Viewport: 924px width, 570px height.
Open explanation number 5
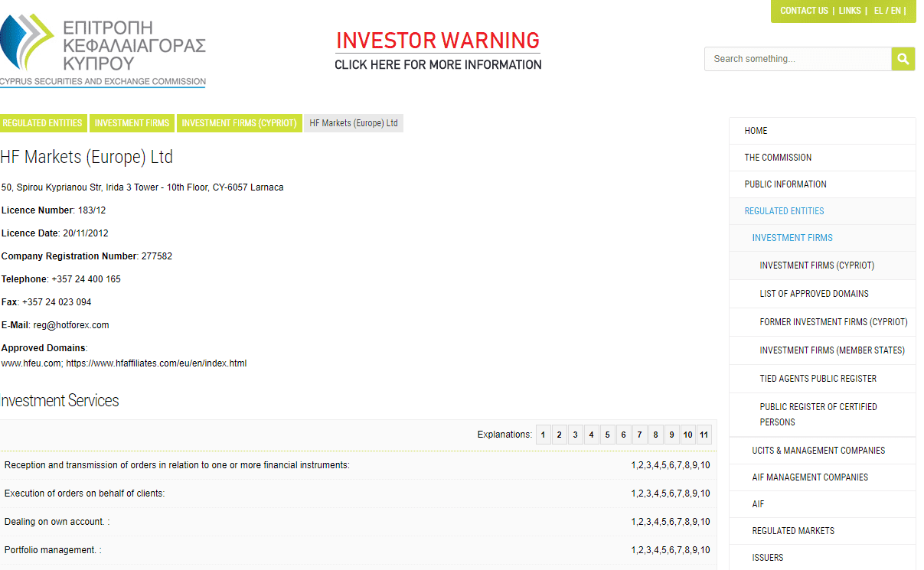607,435
